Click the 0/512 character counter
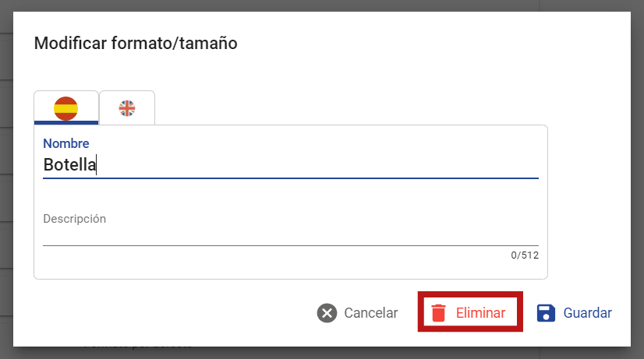Image resolution: width=644 pixels, height=359 pixels. tap(525, 255)
